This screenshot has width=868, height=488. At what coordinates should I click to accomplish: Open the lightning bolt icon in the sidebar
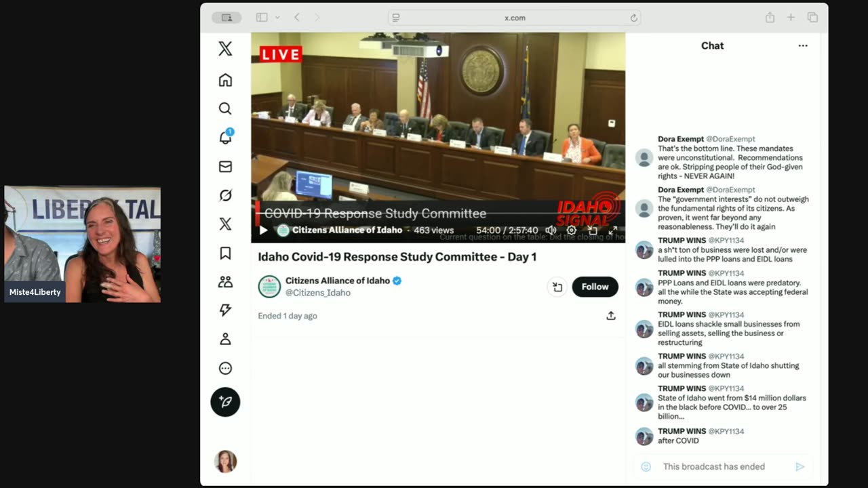coord(225,310)
